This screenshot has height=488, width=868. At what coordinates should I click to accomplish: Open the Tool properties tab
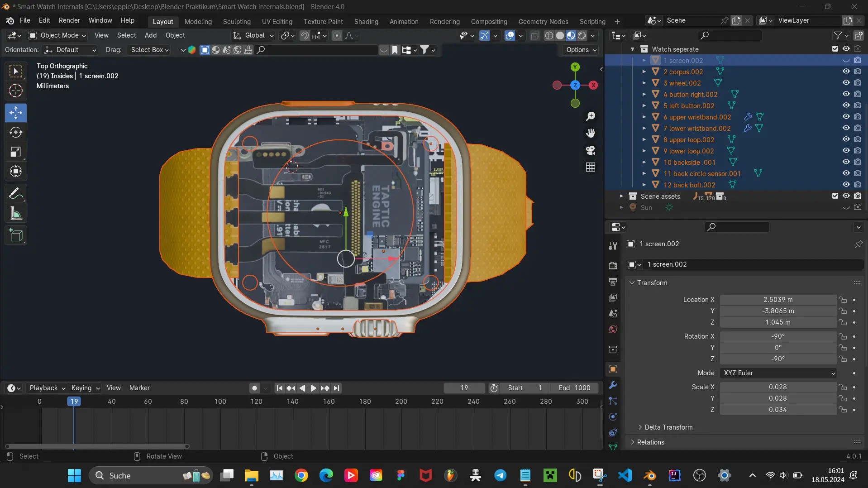(x=613, y=246)
